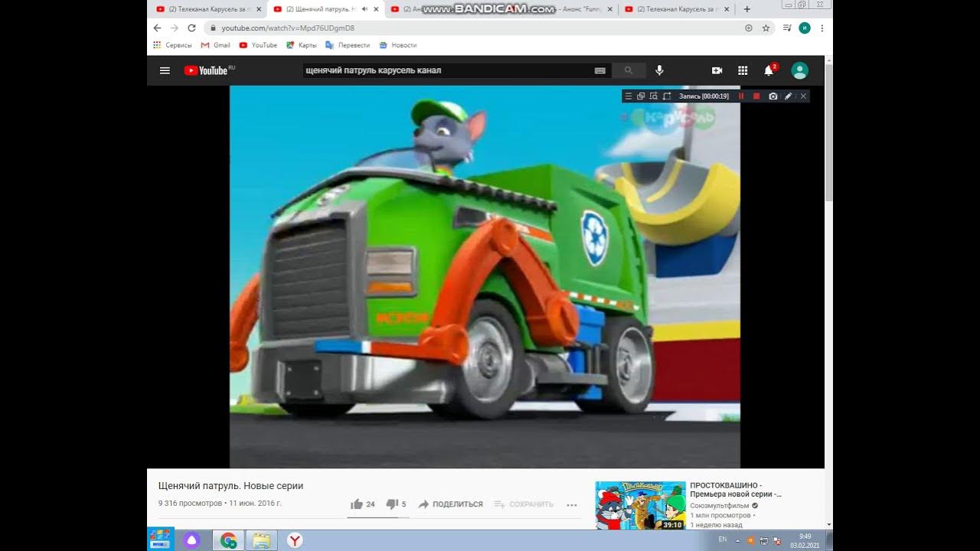
Task: Click the circled plus icon in address bar
Action: tap(749, 28)
